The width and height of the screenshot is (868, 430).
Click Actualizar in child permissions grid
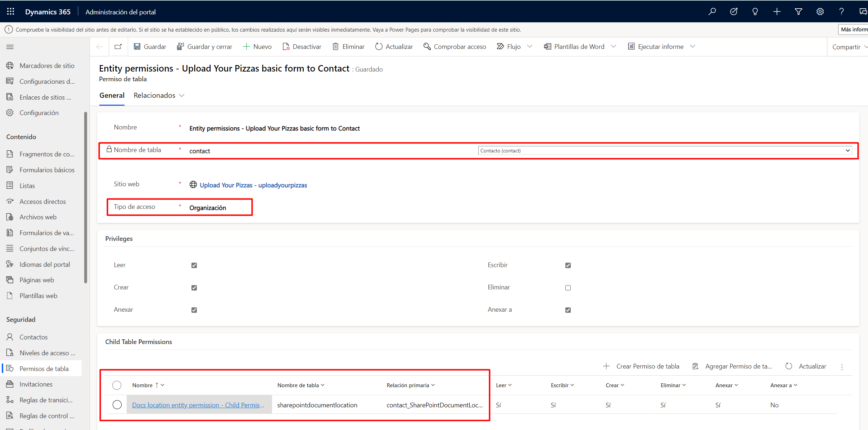point(806,366)
